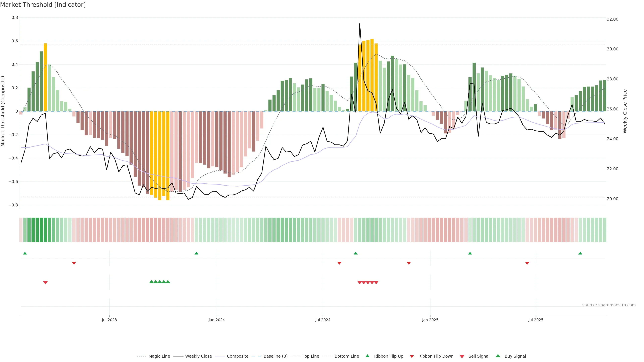Image resolution: width=644 pixels, height=362 pixels.
Task: Click the Jan 2025 x-axis label
Action: pyautogui.click(x=430, y=320)
